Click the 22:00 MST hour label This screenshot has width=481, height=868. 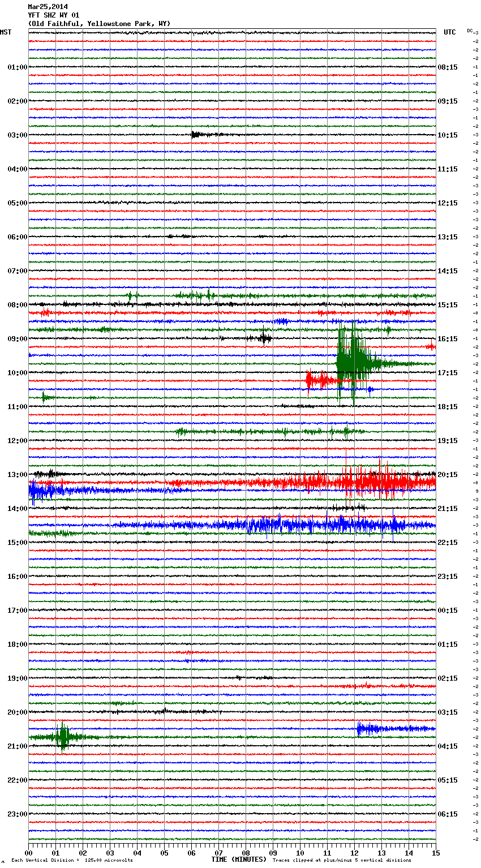pos(18,780)
